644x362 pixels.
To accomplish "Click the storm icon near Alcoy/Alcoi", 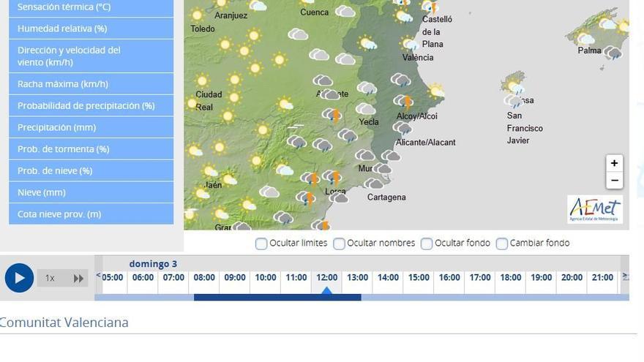I will [x=403, y=102].
